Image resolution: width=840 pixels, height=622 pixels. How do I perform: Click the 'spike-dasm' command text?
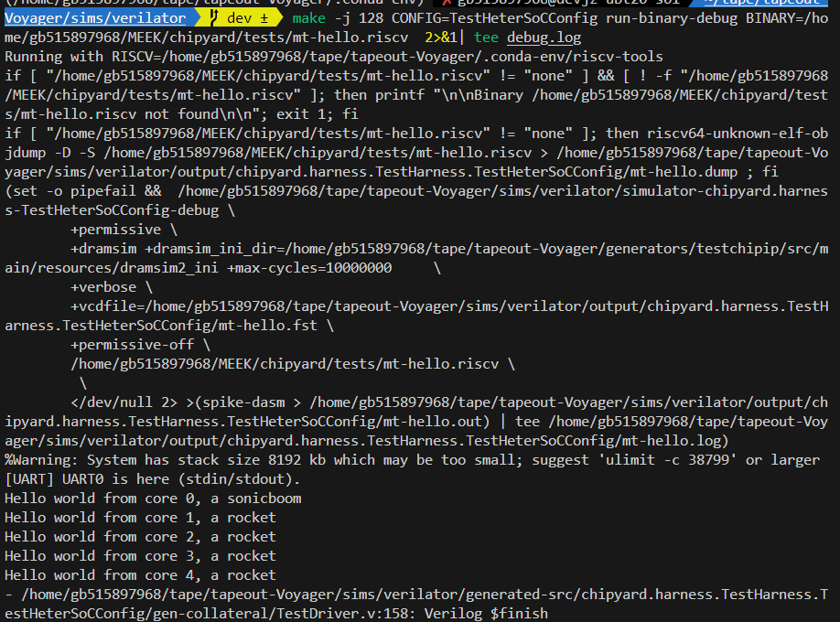[x=243, y=402]
